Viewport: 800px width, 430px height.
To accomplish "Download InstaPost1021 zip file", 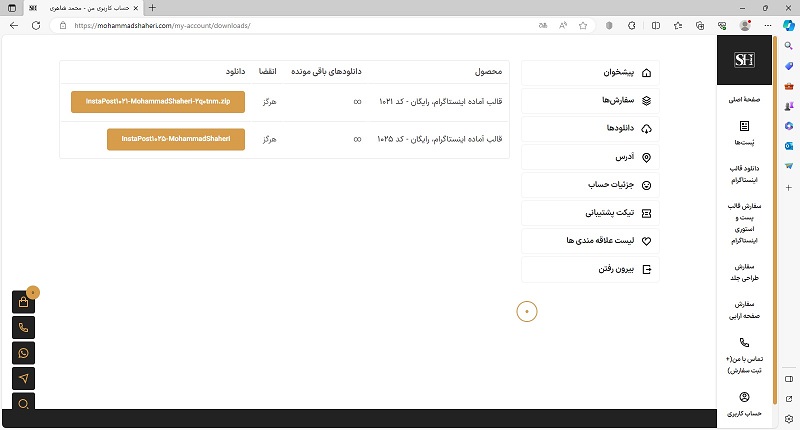I will point(158,102).
